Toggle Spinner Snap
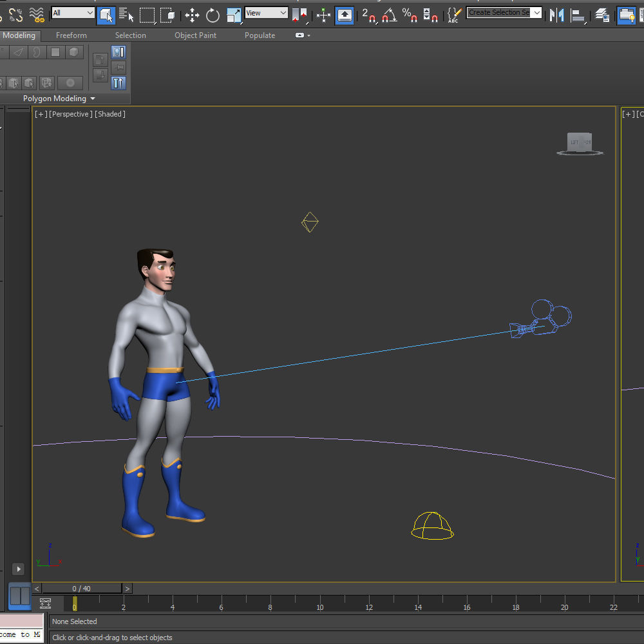The image size is (644, 644). 430,15
